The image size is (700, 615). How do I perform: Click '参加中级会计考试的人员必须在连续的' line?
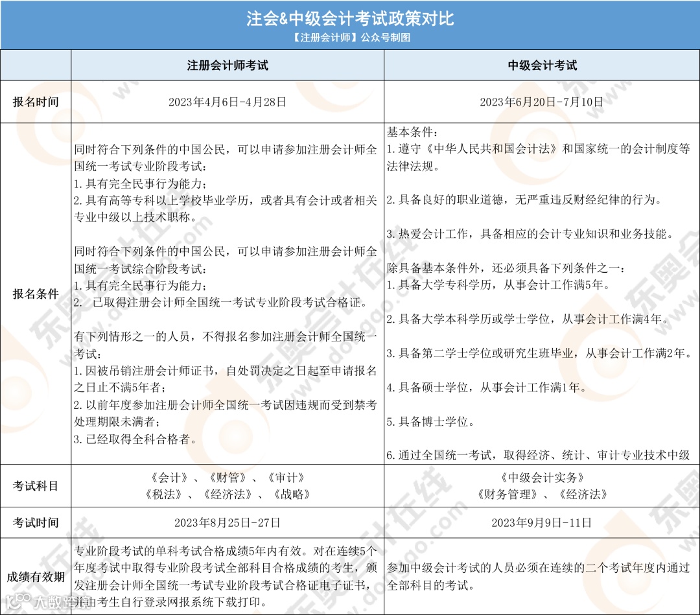(539, 568)
